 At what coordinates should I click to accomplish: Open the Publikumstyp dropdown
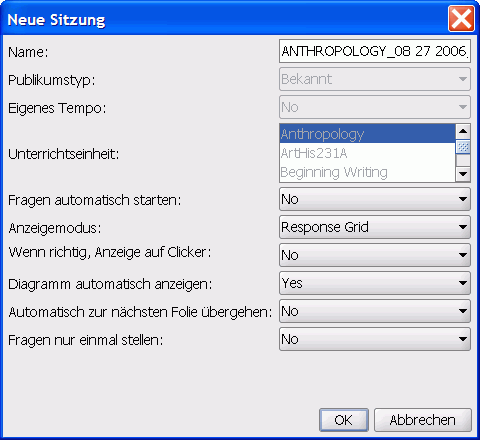coord(375,79)
